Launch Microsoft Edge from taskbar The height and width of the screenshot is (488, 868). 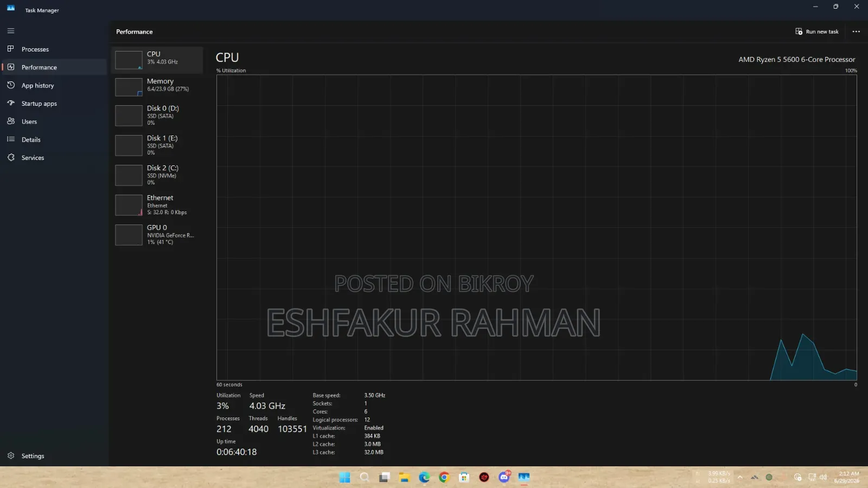(424, 477)
